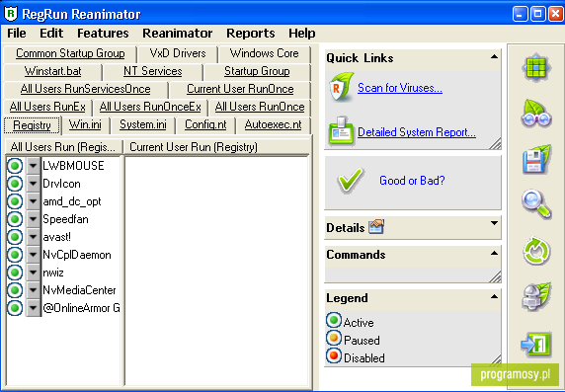
Task: Open the dropdown arrow next to amd_dc_opt
Action: pyautogui.click(x=34, y=201)
